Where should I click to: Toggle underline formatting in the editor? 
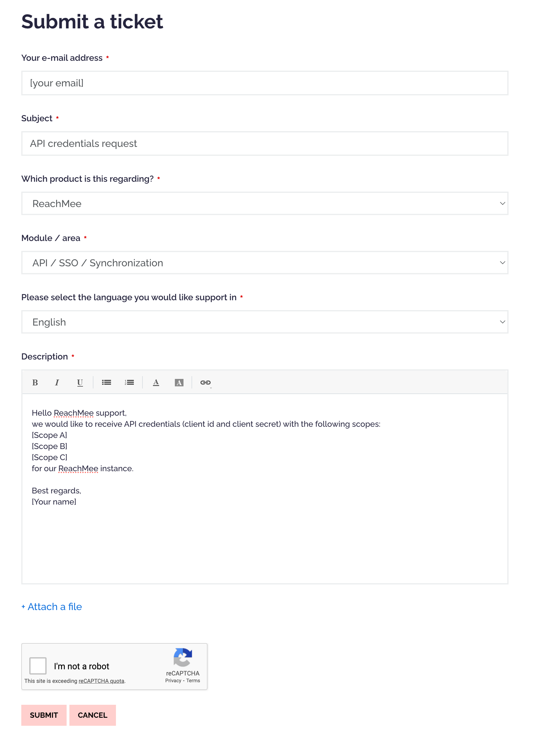pyautogui.click(x=80, y=382)
